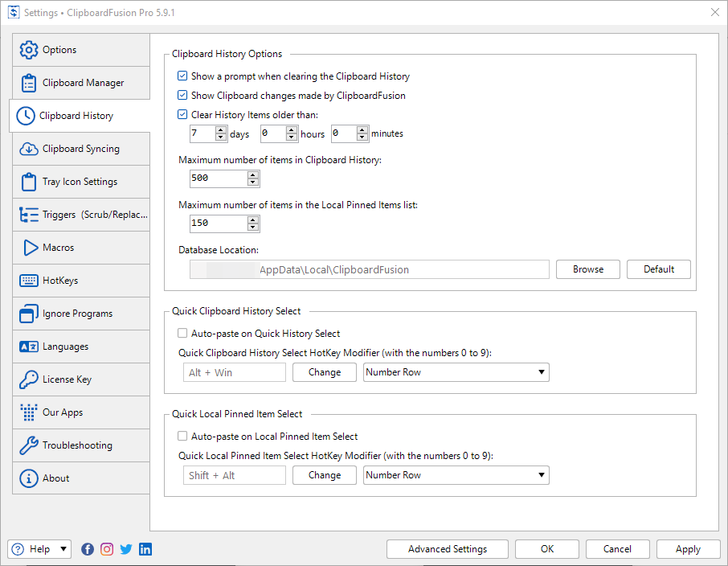Open the Instagram icon link

[x=107, y=549]
